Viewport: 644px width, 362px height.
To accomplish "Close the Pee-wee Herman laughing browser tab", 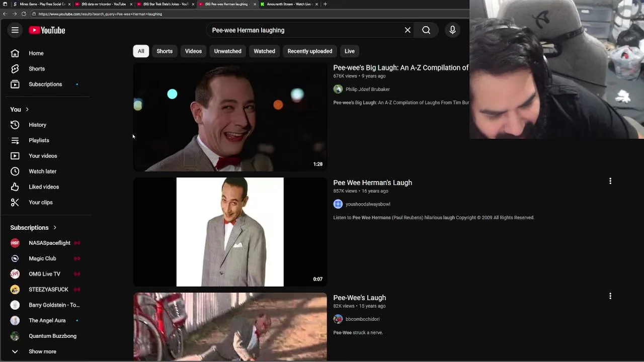I will point(255,4).
